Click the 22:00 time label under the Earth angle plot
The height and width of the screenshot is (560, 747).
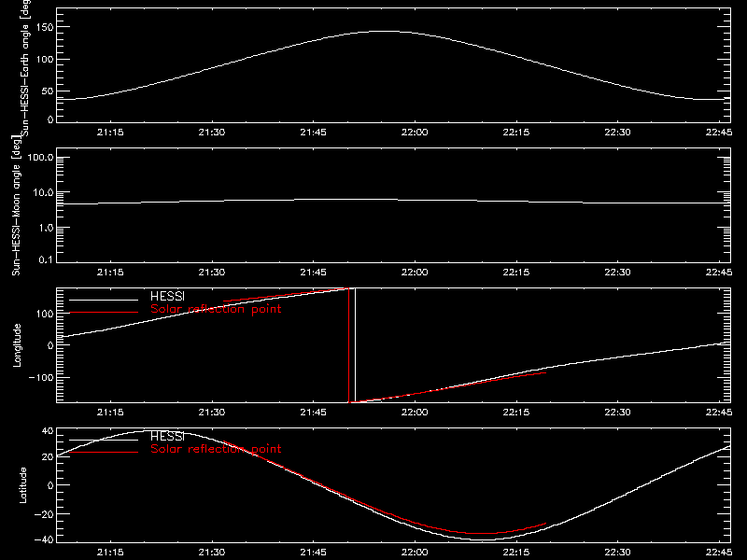pyautogui.click(x=415, y=133)
